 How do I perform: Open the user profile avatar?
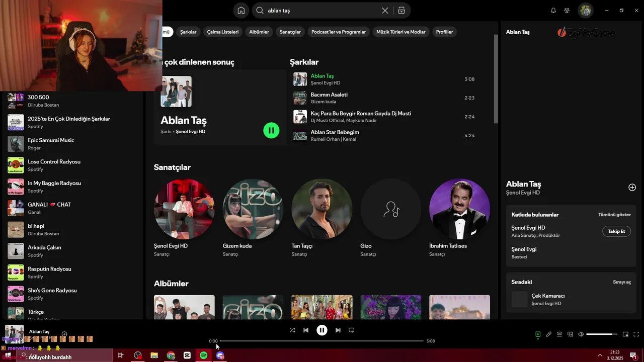585,11
